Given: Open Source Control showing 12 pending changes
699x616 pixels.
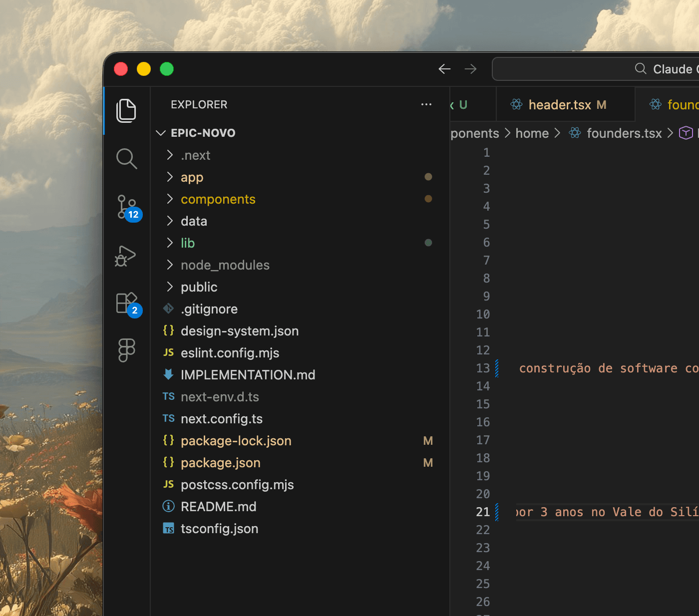Looking at the screenshot, I should tap(126, 207).
